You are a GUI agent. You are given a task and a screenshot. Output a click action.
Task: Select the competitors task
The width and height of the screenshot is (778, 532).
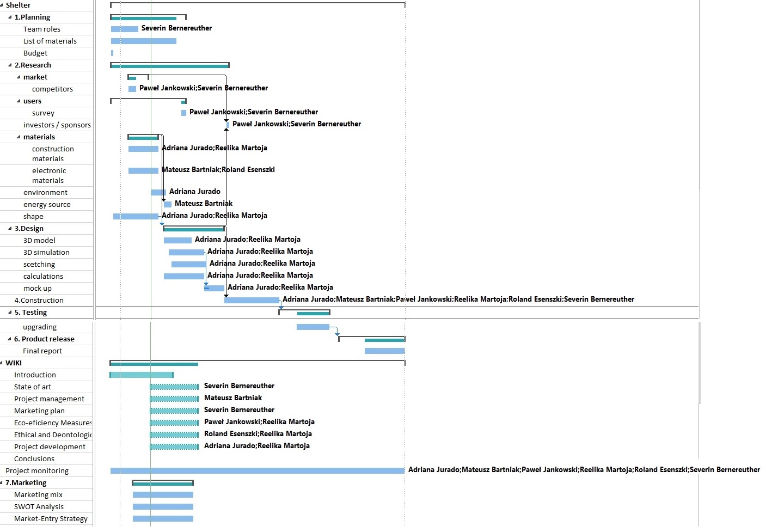click(52, 89)
